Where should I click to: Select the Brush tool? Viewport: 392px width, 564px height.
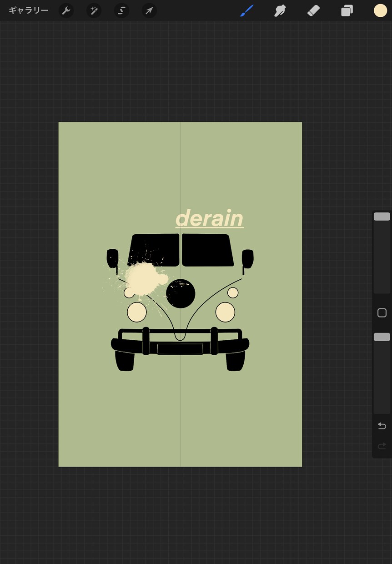coord(246,10)
